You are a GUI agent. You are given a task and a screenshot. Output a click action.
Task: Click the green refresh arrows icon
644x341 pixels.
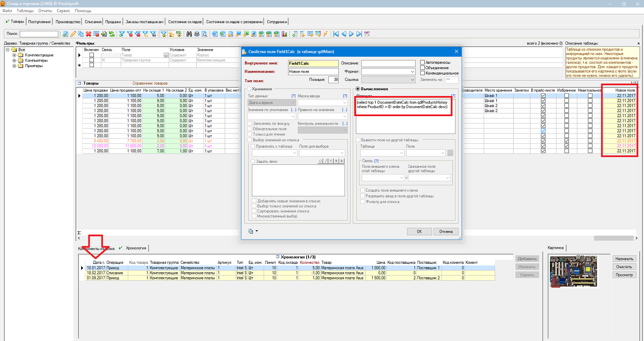[x=112, y=34]
